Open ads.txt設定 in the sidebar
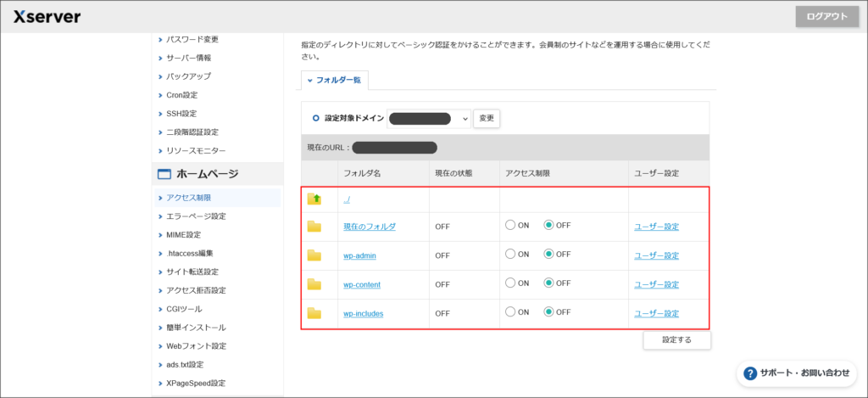The width and height of the screenshot is (868, 398). [185, 365]
